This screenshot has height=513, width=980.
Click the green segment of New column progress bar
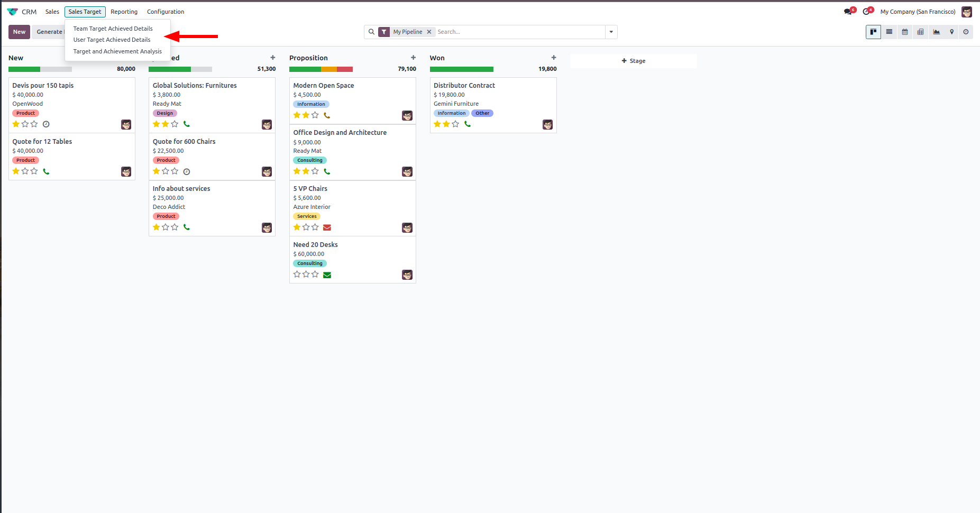(24, 69)
